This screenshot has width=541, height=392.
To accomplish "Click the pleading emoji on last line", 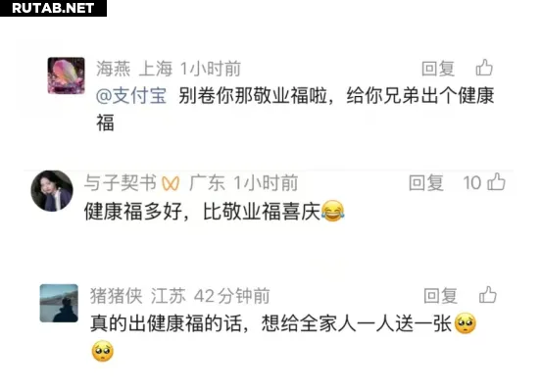I will click(103, 351).
